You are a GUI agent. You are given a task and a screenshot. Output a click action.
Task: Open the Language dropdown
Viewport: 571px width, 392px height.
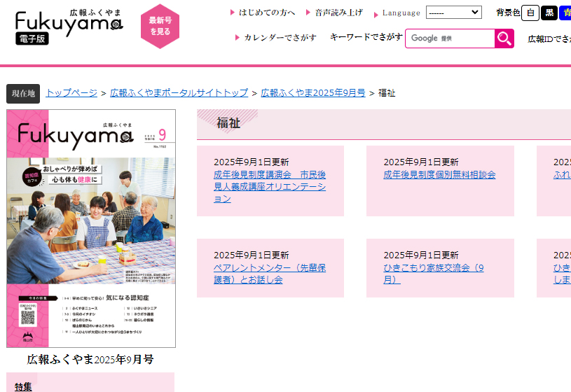pos(454,13)
